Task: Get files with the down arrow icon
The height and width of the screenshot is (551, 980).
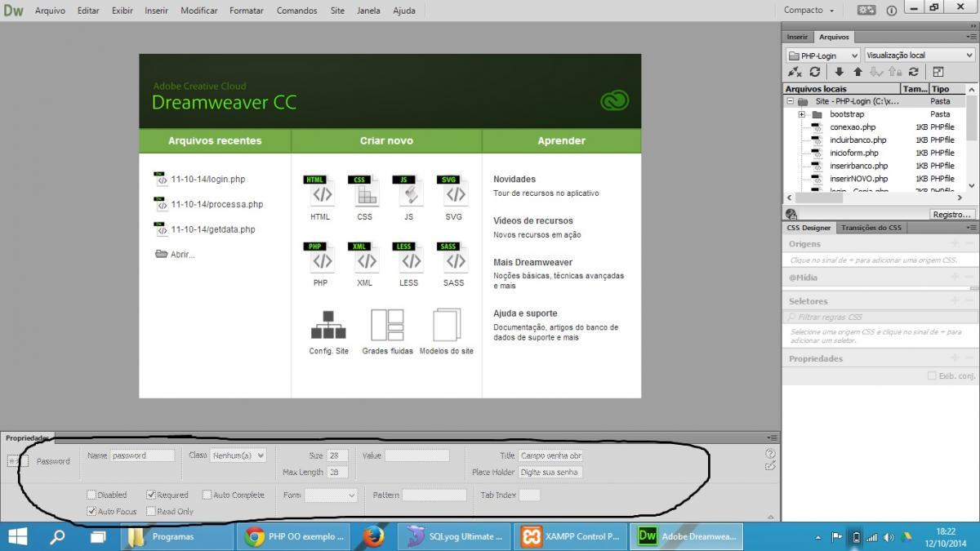Action: pos(839,72)
